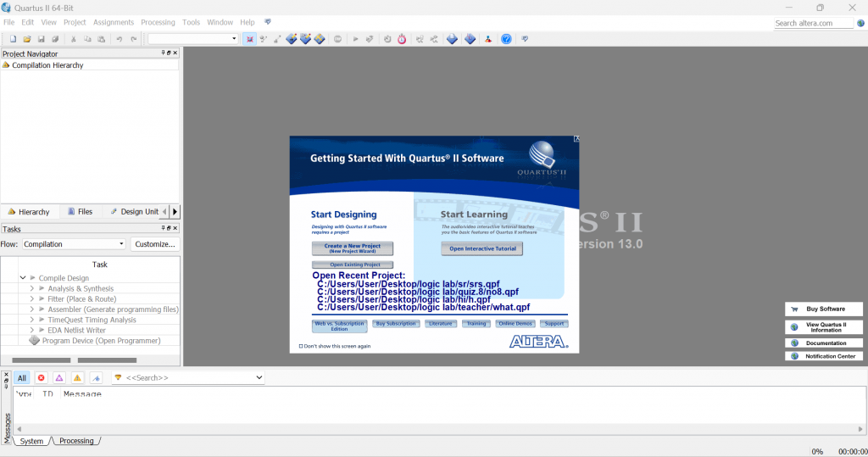
Task: Click the funnel filter icon in message search
Action: (118, 378)
